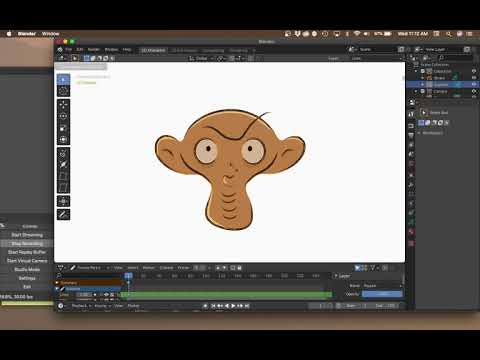Click the Extend selection mode icon in tool header
The height and width of the screenshot is (360, 480).
point(93,58)
